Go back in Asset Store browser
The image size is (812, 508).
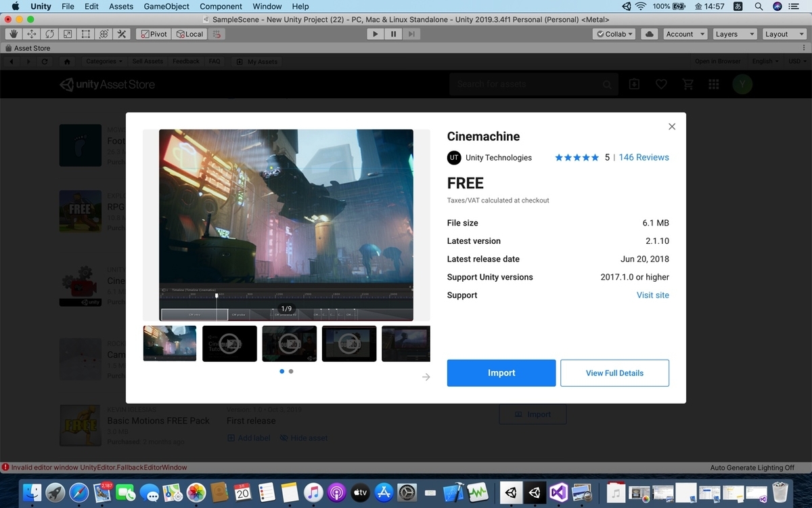click(x=12, y=62)
